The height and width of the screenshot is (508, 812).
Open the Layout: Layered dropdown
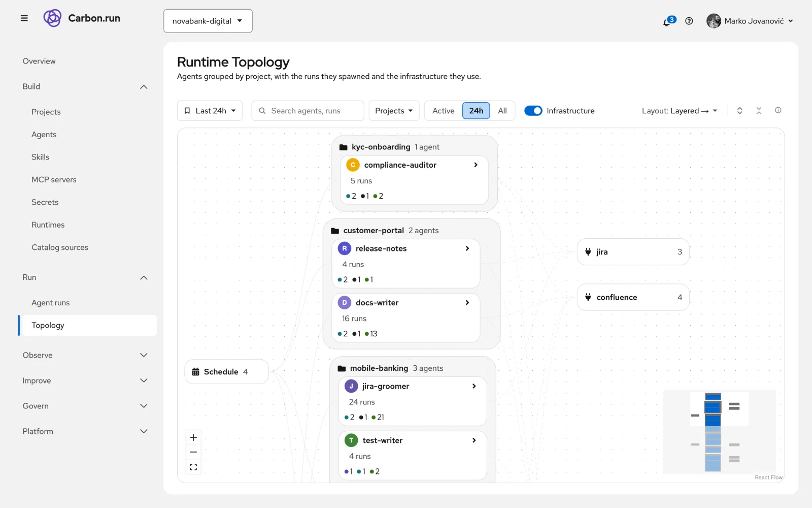pos(680,111)
